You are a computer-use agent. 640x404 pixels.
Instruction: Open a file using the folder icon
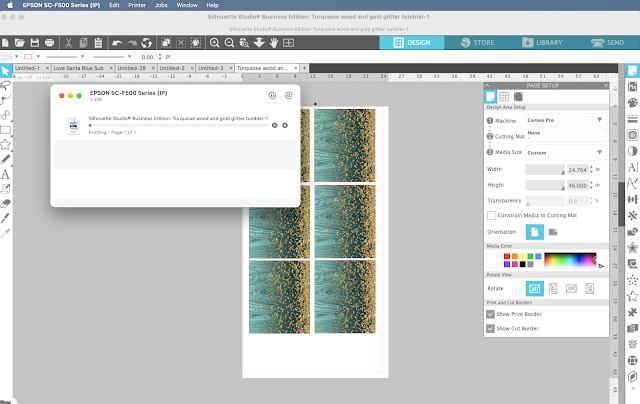[x=20, y=42]
